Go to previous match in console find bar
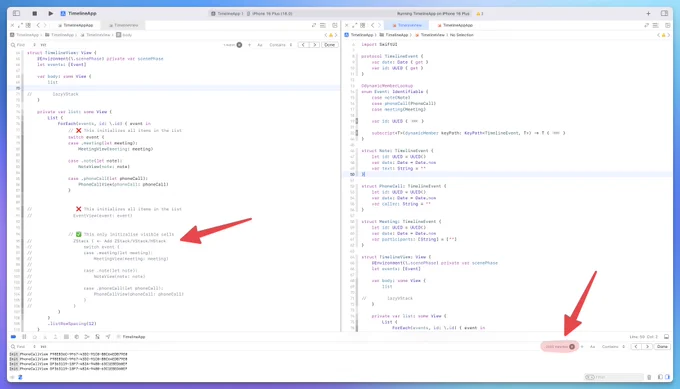Image resolution: width=680 pixels, height=389 pixels. coord(636,347)
